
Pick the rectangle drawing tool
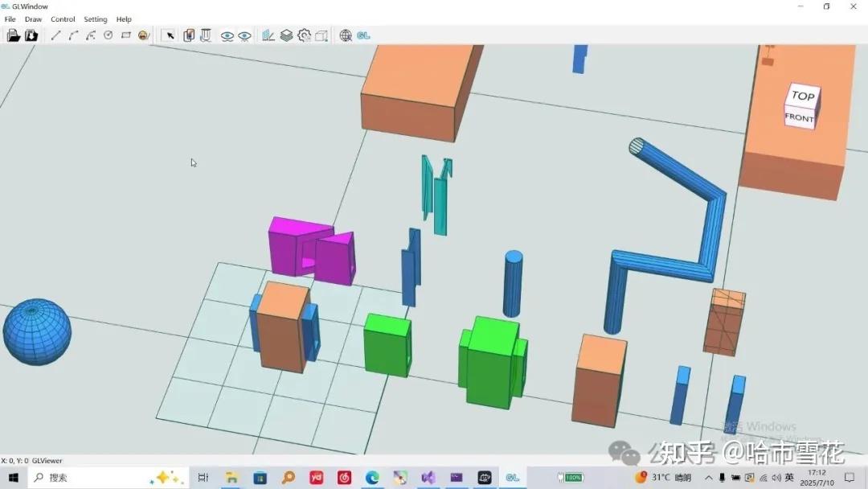(125, 35)
